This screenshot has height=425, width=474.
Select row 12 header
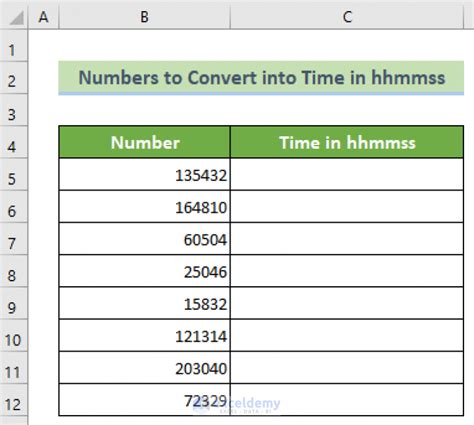13,400
